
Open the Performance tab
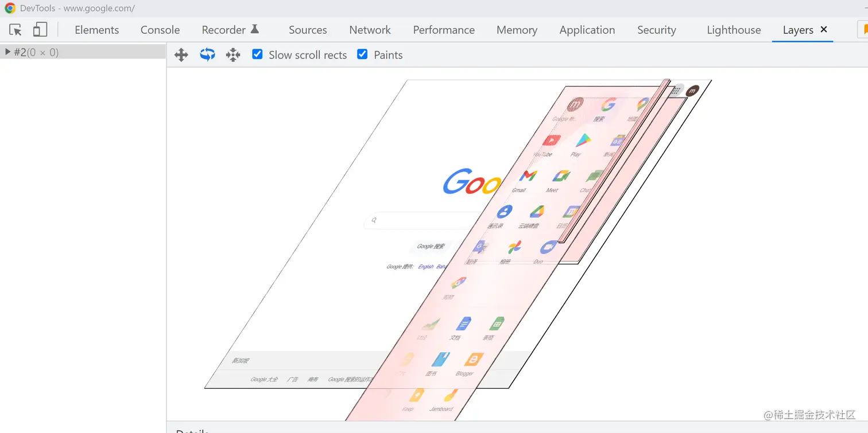coord(444,30)
